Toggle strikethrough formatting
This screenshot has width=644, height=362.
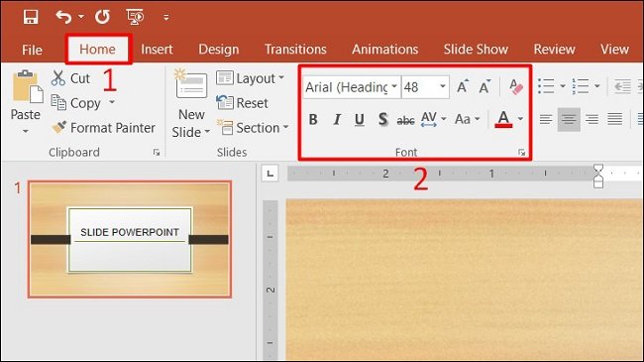[405, 120]
